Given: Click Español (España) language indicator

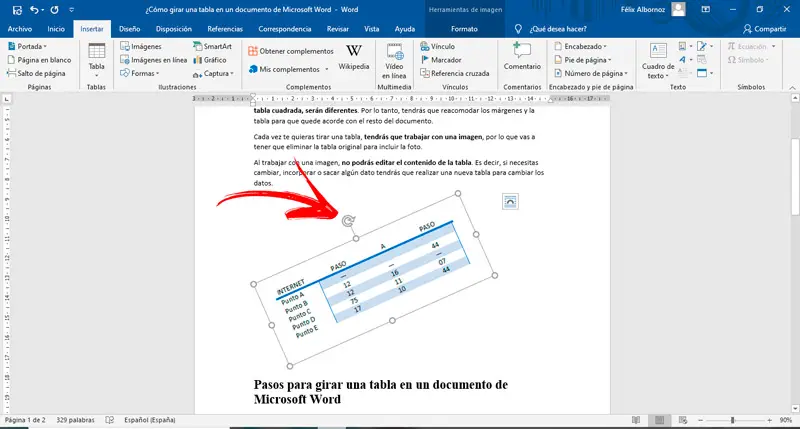Looking at the screenshot, I should click(x=149, y=420).
